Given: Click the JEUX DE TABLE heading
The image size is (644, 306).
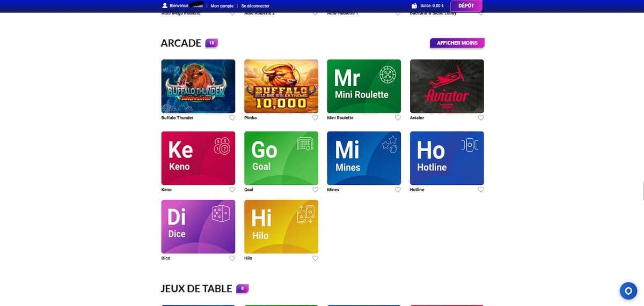Looking at the screenshot, I should point(196,289).
